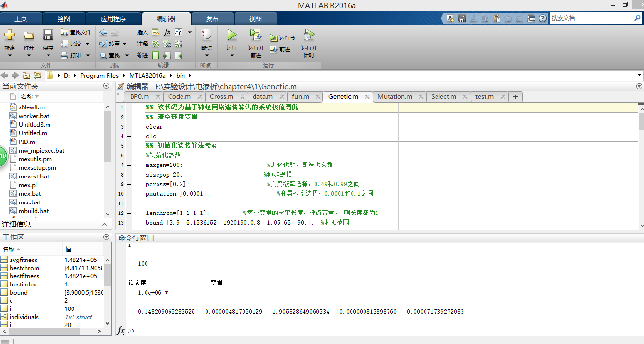Open the fun.m editor tab
Screen dimensions: 644x344
[x=301, y=96]
